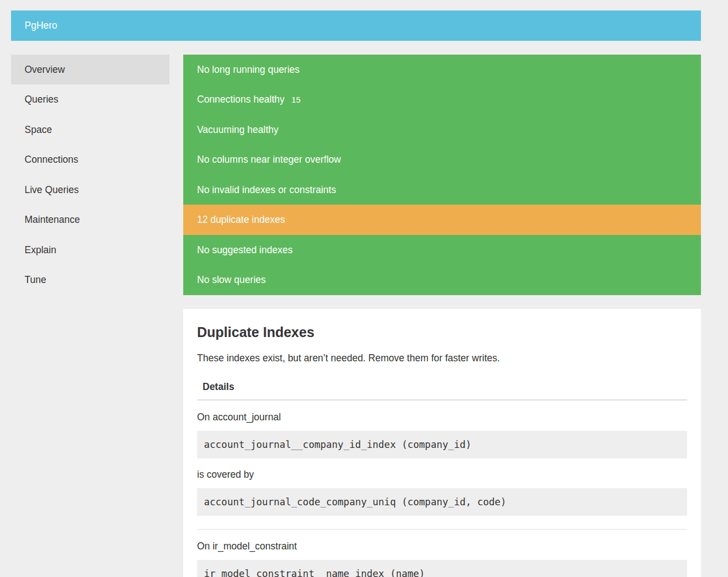Open the Tune section

point(35,280)
